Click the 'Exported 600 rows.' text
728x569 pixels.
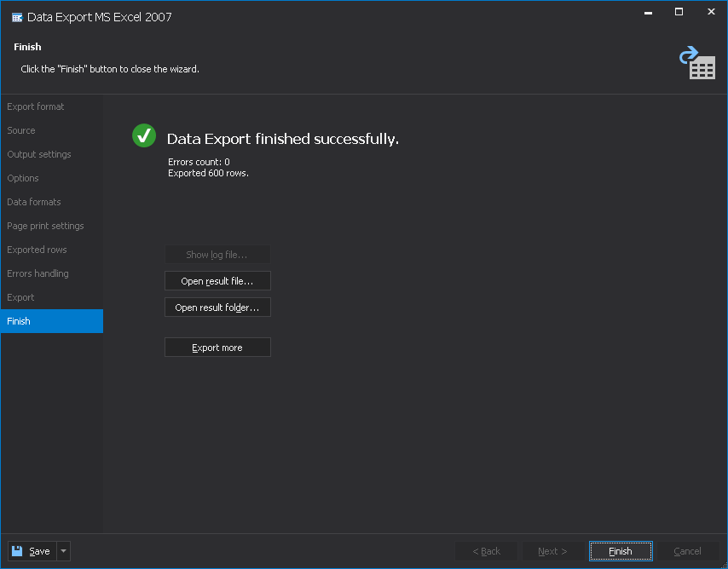coord(209,173)
